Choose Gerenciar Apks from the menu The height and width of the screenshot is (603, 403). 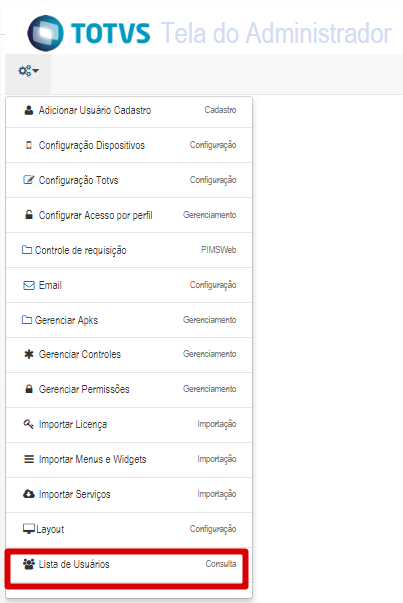click(x=129, y=320)
